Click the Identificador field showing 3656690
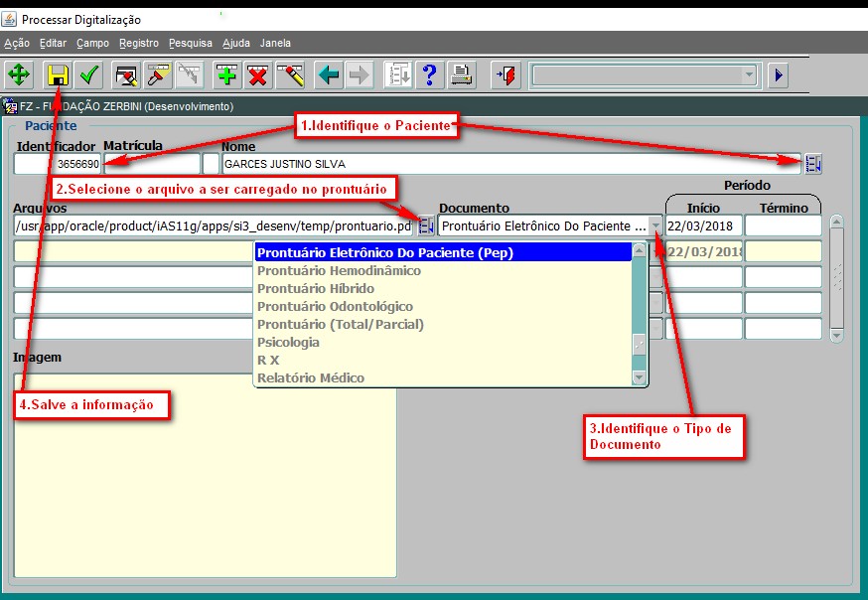The width and height of the screenshot is (868, 600). click(x=58, y=164)
